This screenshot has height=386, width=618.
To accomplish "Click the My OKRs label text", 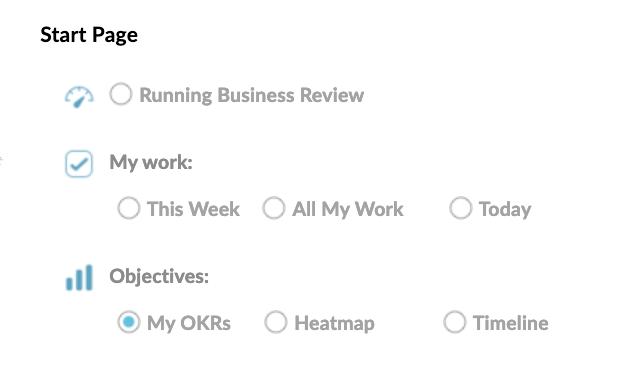I will click(189, 323).
